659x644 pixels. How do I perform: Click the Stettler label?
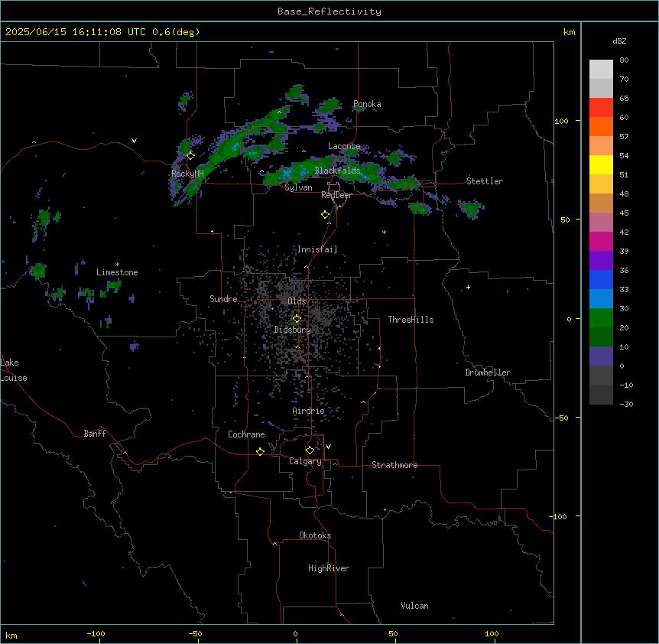(485, 181)
